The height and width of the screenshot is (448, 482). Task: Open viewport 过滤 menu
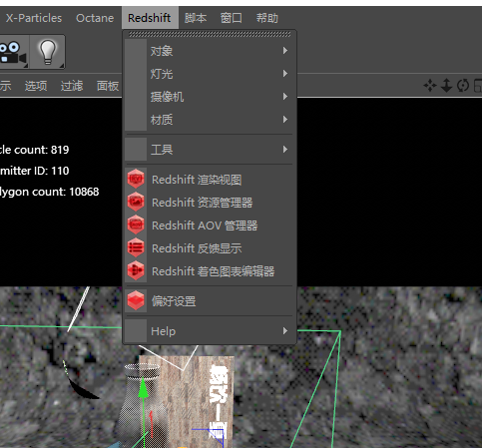pos(72,86)
